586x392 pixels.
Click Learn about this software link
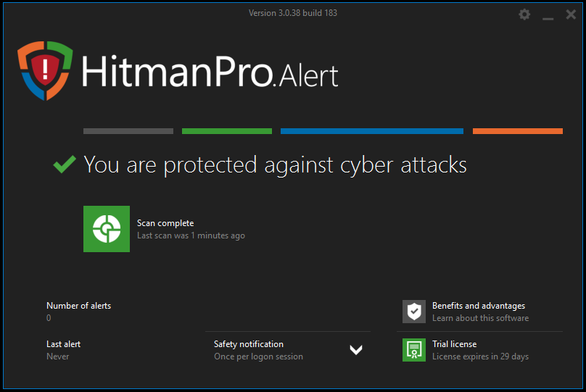tap(480, 318)
